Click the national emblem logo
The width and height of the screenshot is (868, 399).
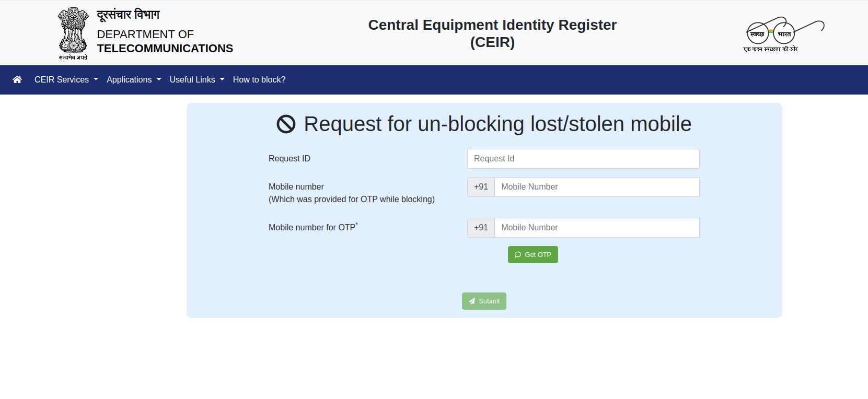point(73,32)
